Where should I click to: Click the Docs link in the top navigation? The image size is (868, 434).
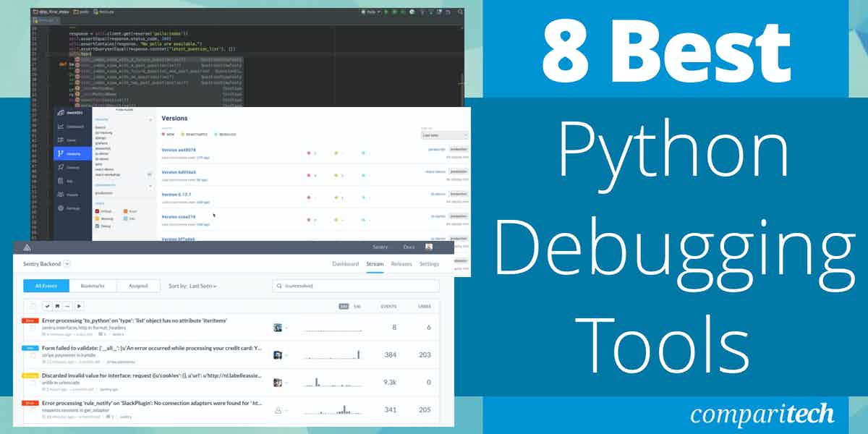point(409,247)
